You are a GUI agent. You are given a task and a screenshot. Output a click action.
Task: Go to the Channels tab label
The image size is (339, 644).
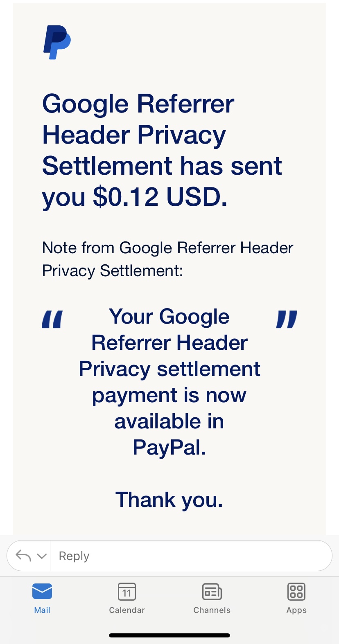[212, 610]
